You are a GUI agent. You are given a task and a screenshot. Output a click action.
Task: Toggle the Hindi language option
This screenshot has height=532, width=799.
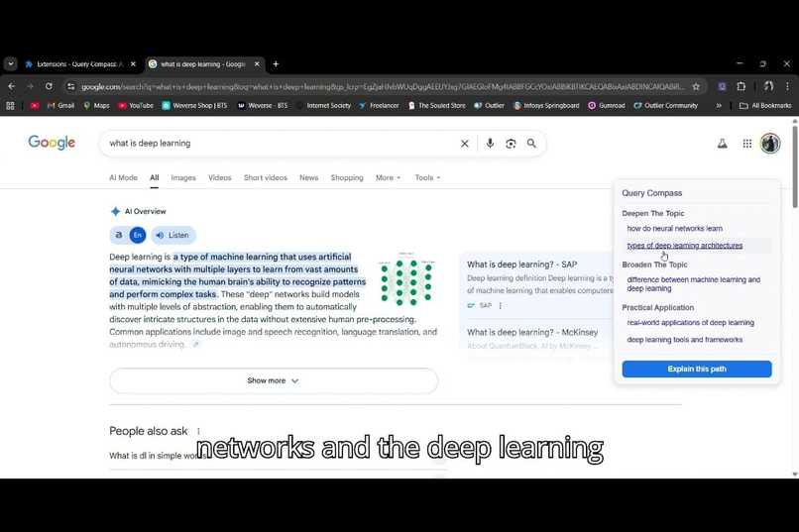[x=119, y=235]
